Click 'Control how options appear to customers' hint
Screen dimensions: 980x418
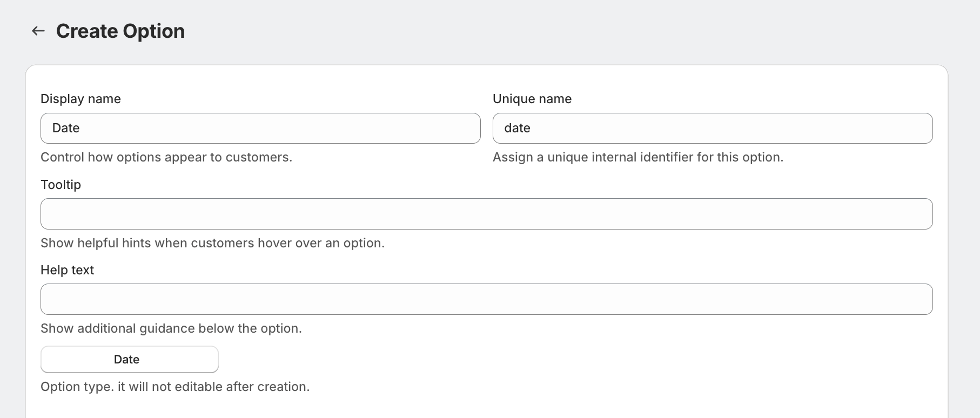pos(166,157)
